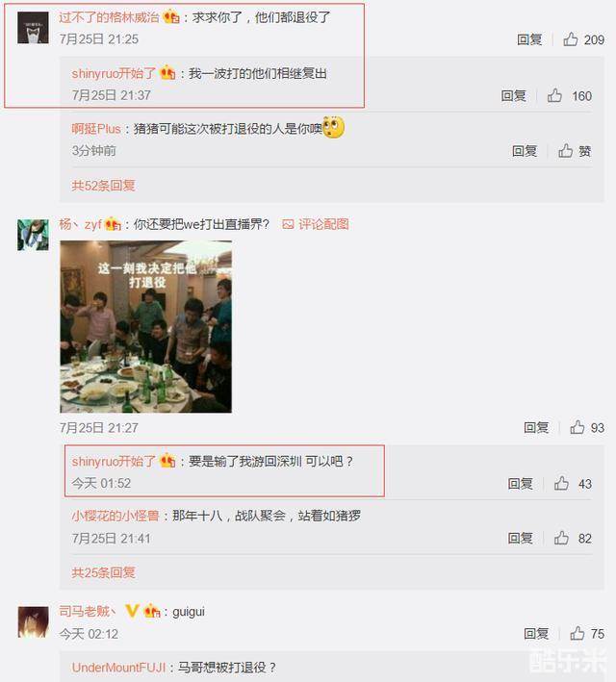Open 杨丶zyf's avatar picture
The width and height of the screenshot is (616, 682).
click(33, 235)
